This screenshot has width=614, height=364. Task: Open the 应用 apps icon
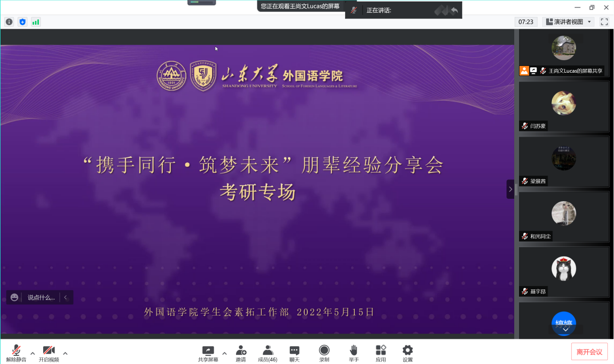[x=381, y=351]
